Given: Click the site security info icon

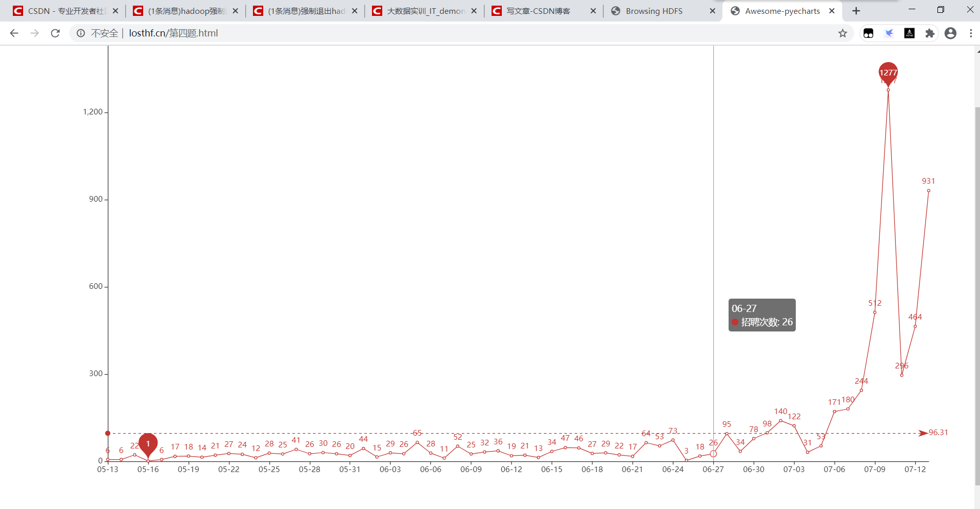Looking at the screenshot, I should point(81,33).
